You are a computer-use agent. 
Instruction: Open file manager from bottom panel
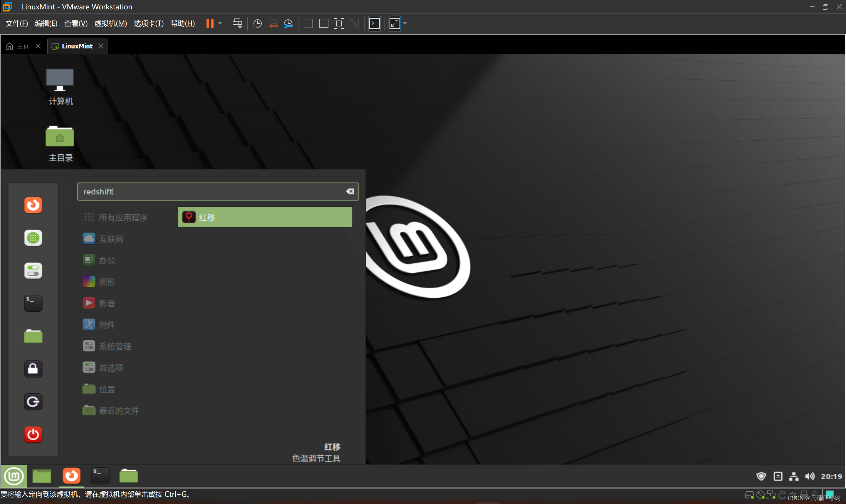tap(129, 476)
